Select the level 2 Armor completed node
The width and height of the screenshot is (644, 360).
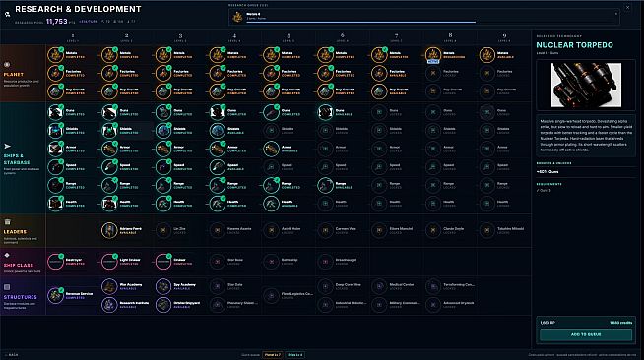(109, 149)
